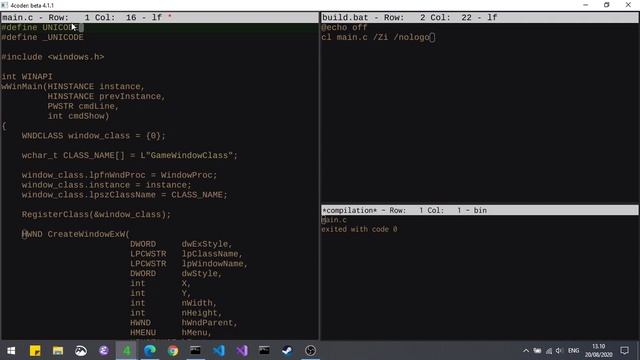Screen dimensions: 640x360
Task: Open the Action Center notifications icon
Action: point(624,351)
